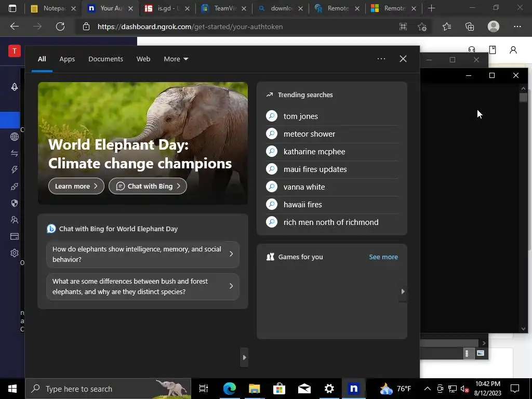Click the red T account avatar
The height and width of the screenshot is (399, 532).
pyautogui.click(x=14, y=51)
